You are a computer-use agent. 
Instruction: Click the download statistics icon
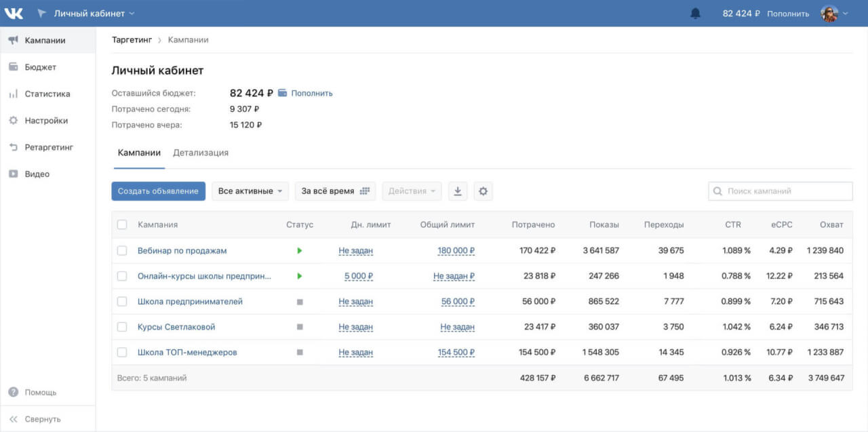pos(458,191)
